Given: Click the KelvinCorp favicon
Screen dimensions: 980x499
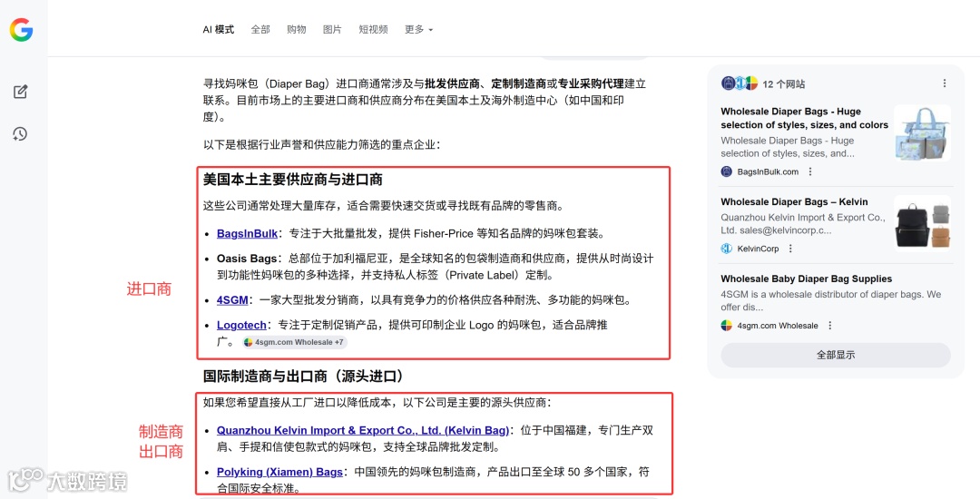Looking at the screenshot, I should click(x=726, y=249).
